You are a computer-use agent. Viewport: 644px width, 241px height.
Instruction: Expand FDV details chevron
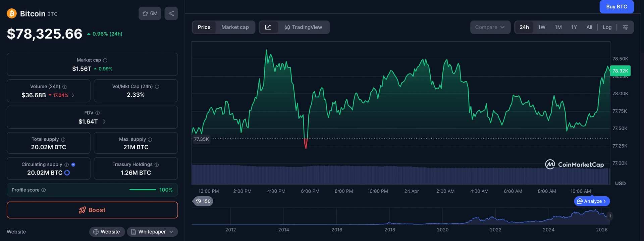pos(104,122)
